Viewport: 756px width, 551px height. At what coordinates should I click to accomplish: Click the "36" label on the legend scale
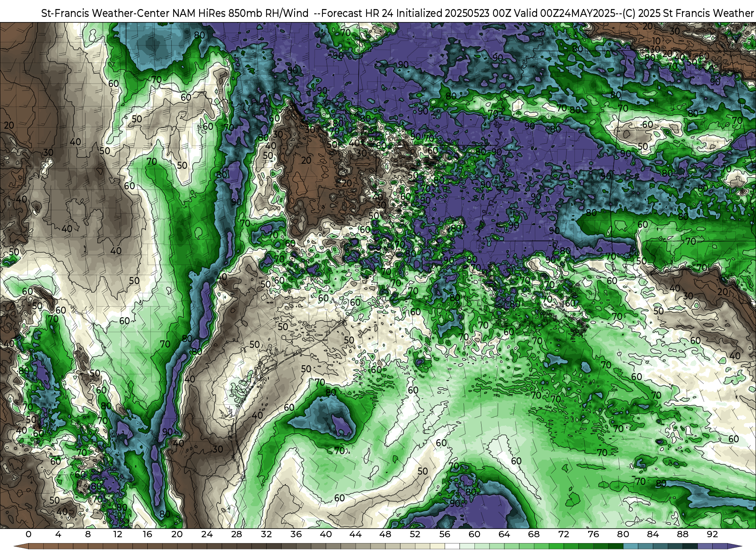click(296, 534)
